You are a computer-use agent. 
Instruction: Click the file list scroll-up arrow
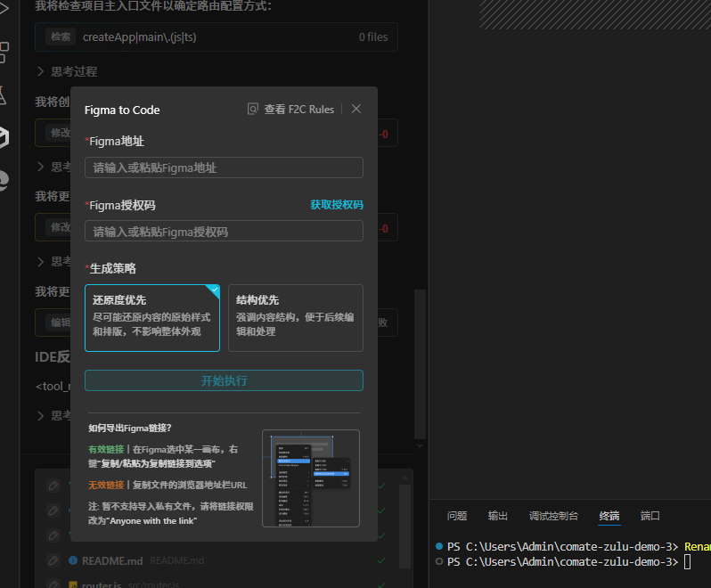405,478
